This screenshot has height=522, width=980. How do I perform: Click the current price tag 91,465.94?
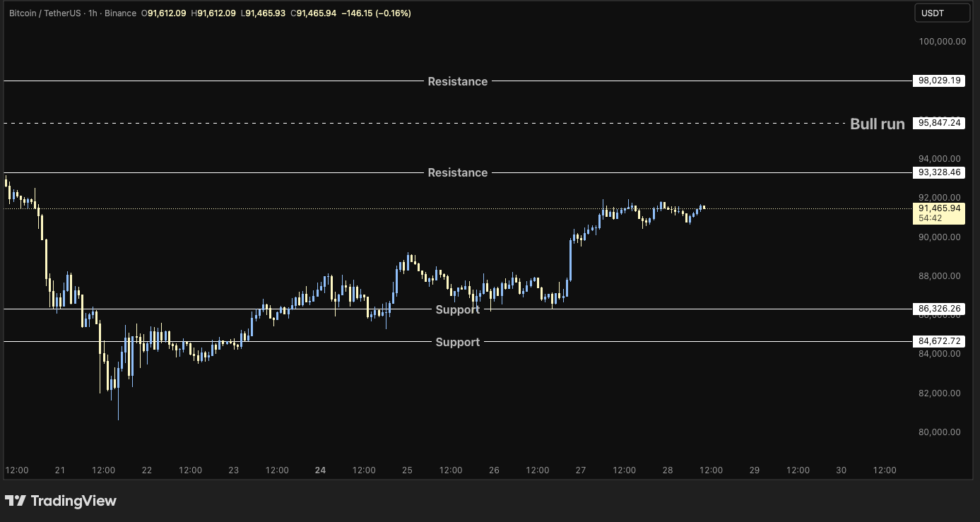pyautogui.click(x=938, y=208)
